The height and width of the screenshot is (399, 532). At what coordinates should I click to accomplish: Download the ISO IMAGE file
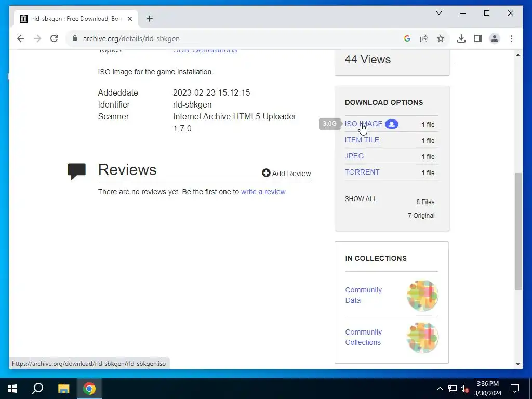[x=363, y=124]
